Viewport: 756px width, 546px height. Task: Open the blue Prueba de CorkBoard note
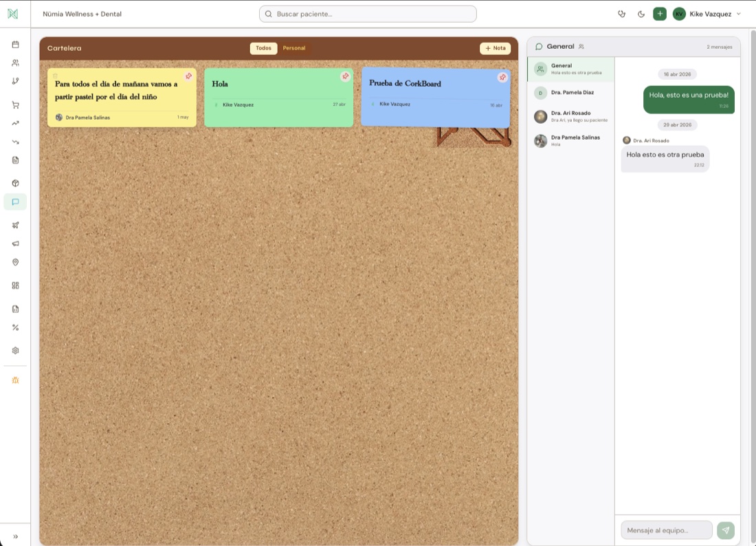(436, 97)
